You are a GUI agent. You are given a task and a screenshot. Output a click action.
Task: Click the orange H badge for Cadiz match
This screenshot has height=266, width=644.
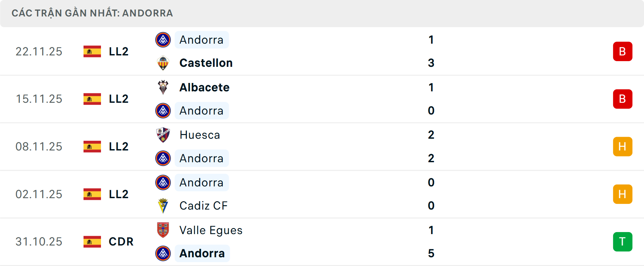pos(623,194)
